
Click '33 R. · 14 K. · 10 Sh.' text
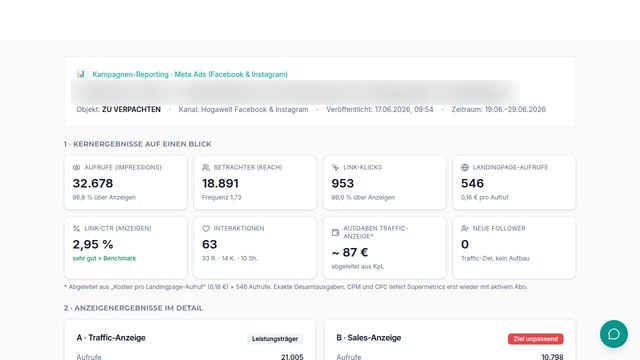[x=230, y=258]
